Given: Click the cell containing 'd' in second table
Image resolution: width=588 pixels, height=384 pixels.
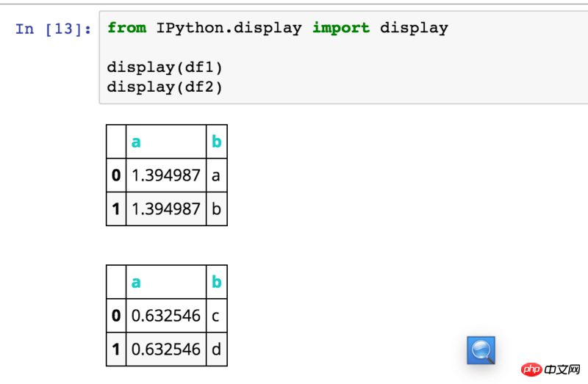Looking at the screenshot, I should pos(216,349).
